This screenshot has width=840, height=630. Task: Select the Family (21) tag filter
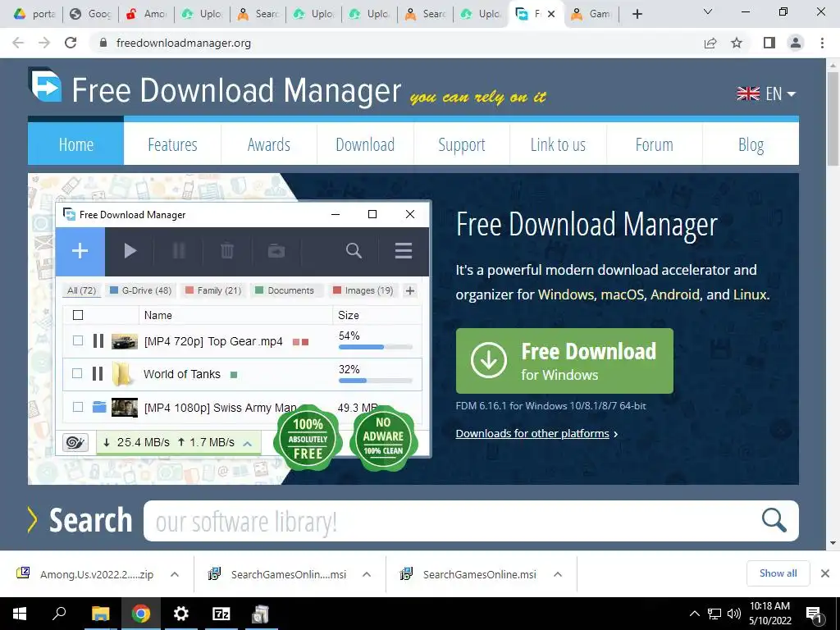tap(212, 290)
